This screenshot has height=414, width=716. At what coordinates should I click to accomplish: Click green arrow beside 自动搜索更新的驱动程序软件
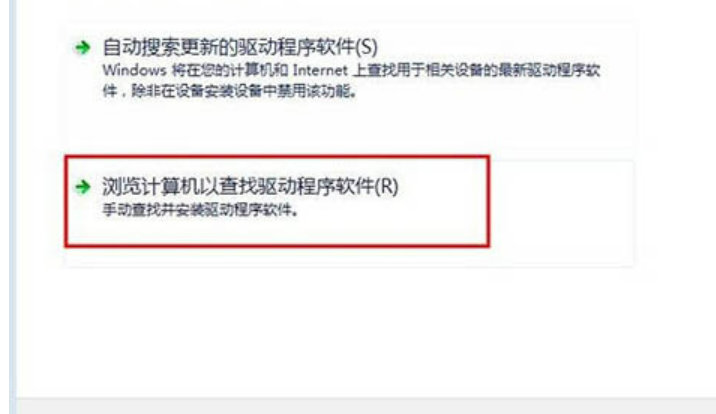(x=83, y=47)
